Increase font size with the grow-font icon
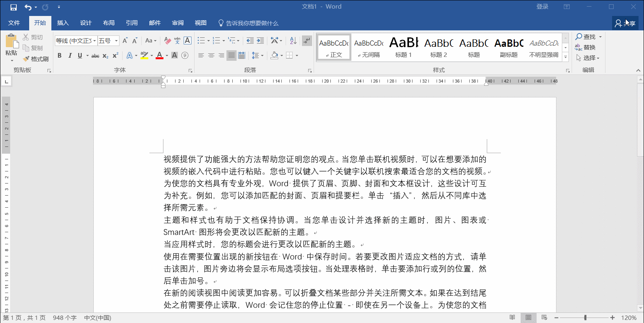This screenshot has height=323, width=644. click(125, 41)
